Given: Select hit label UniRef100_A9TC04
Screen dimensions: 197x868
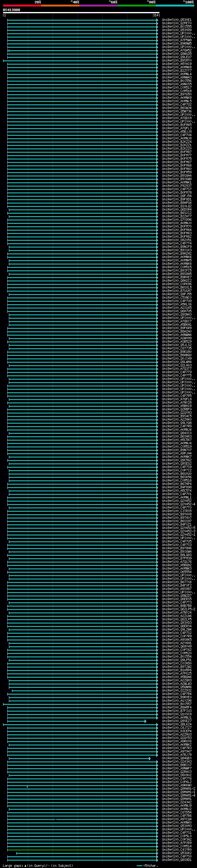Looking at the screenshot, I should coord(177,819).
